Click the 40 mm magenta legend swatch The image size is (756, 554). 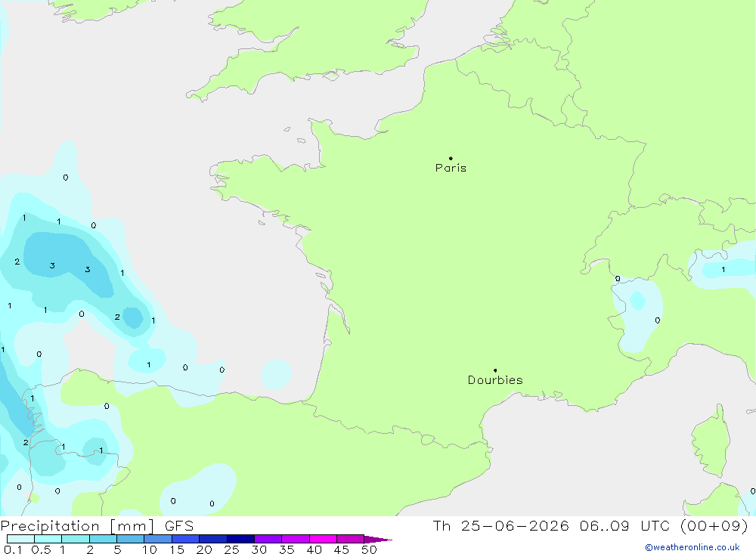323,539
